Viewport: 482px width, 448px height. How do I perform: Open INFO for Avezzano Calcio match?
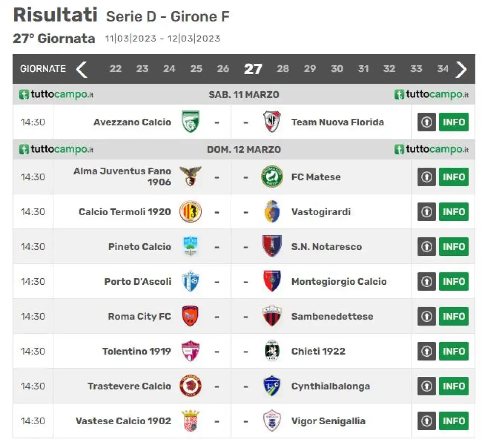454,122
